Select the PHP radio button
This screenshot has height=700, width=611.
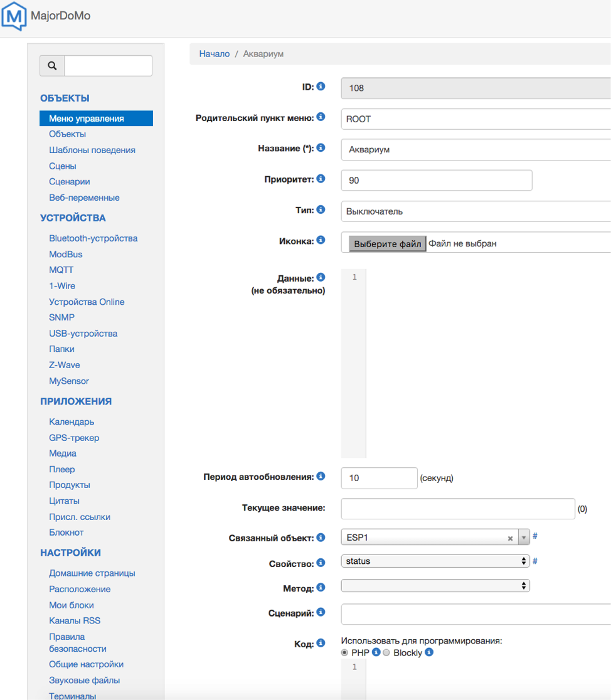click(x=345, y=653)
